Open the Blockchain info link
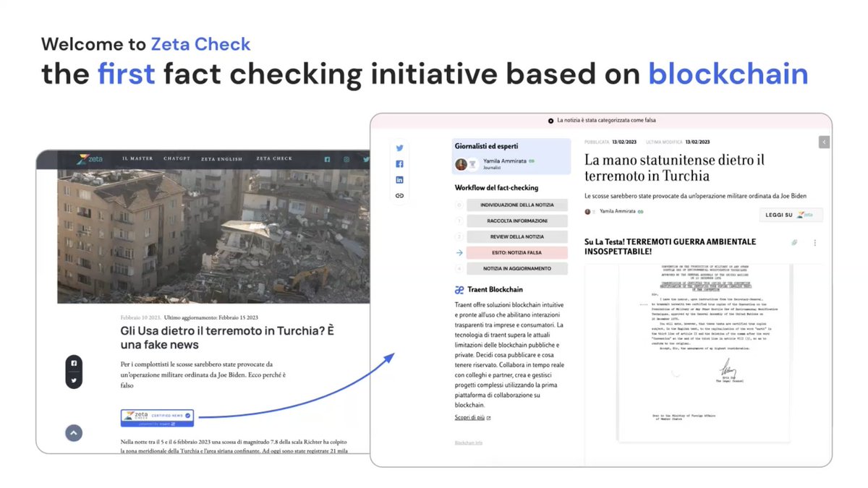 click(469, 442)
